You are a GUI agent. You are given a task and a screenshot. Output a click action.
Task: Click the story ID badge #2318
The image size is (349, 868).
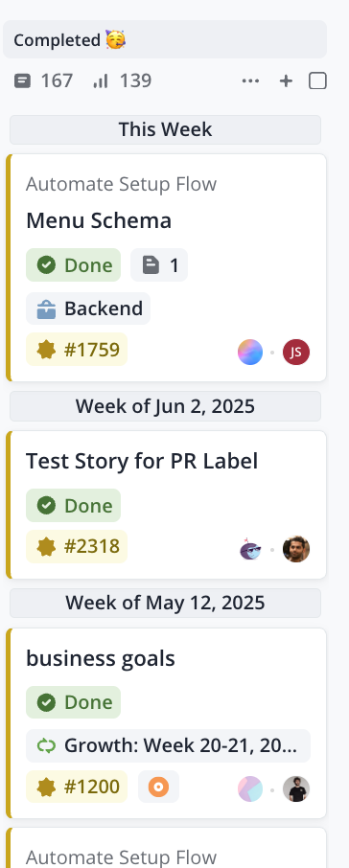77,546
